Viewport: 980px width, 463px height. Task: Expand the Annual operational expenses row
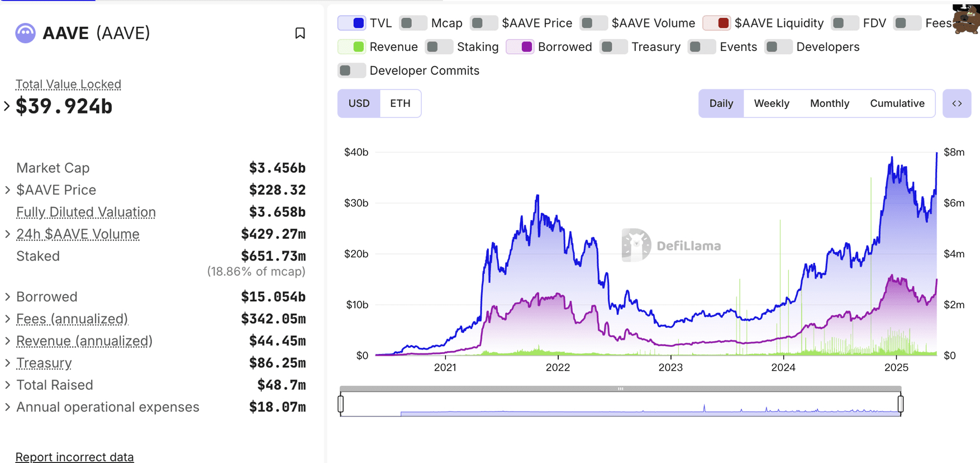coord(7,407)
